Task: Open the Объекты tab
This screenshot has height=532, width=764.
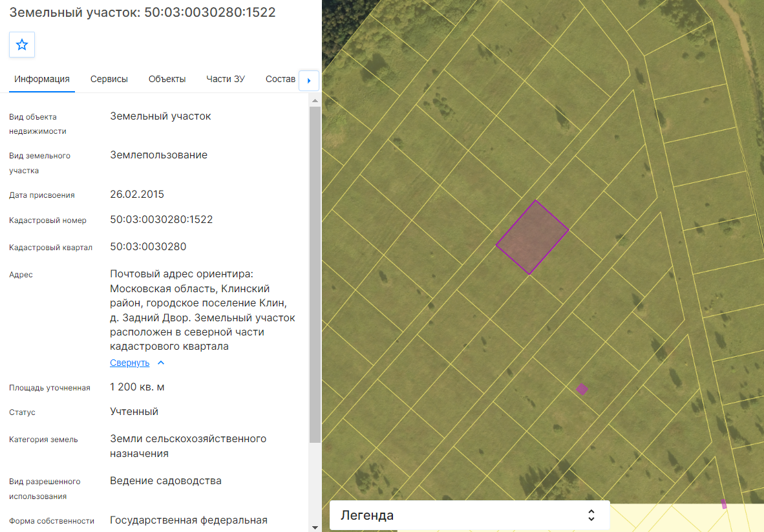Action: [167, 79]
